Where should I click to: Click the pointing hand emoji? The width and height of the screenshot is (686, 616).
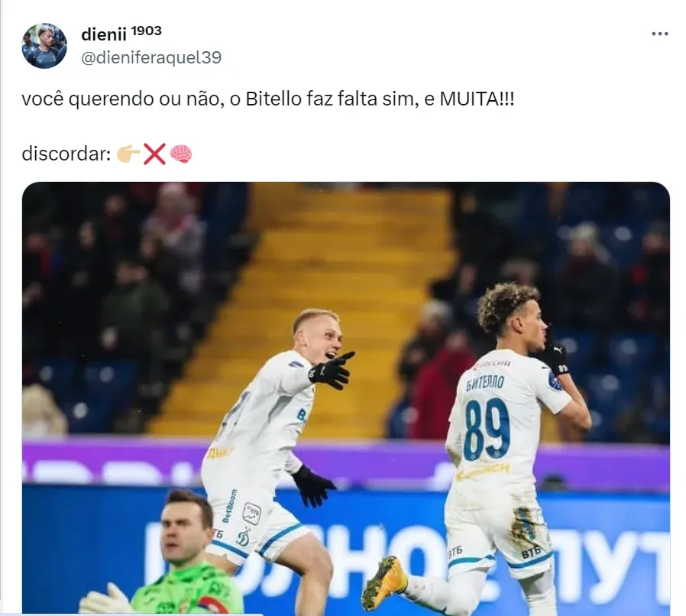click(x=128, y=154)
